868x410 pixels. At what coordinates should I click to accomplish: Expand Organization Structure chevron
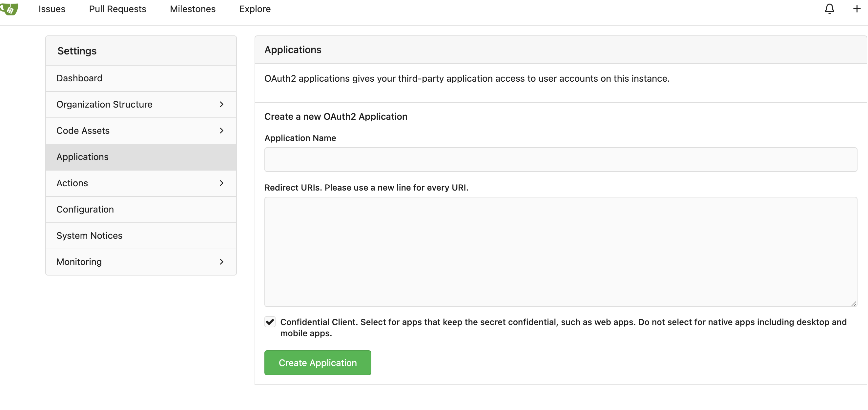tap(221, 104)
